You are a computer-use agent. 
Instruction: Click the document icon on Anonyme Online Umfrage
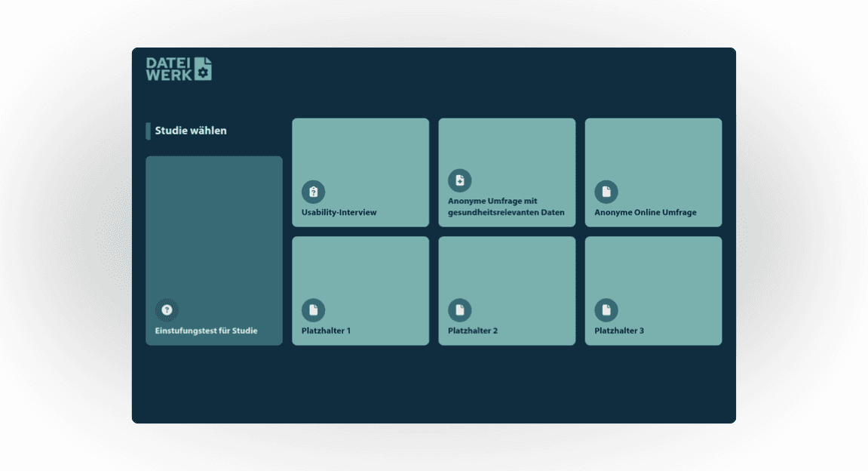click(x=606, y=192)
